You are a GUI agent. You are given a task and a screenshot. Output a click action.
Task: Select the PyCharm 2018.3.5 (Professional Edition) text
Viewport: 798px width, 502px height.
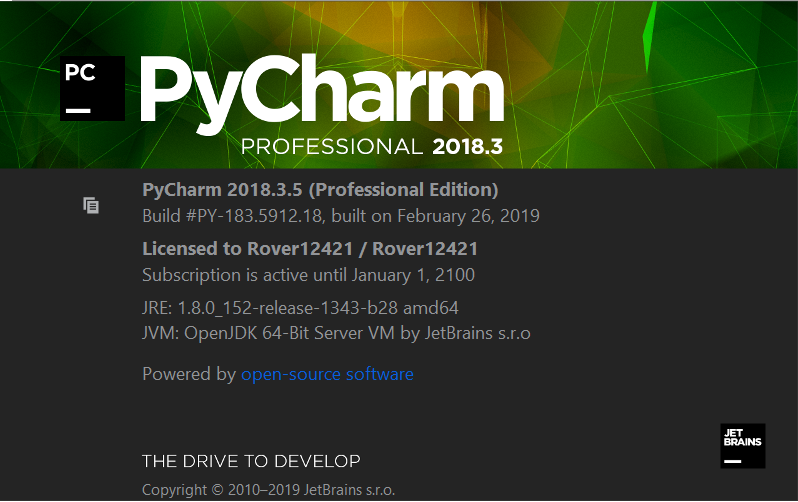320,190
